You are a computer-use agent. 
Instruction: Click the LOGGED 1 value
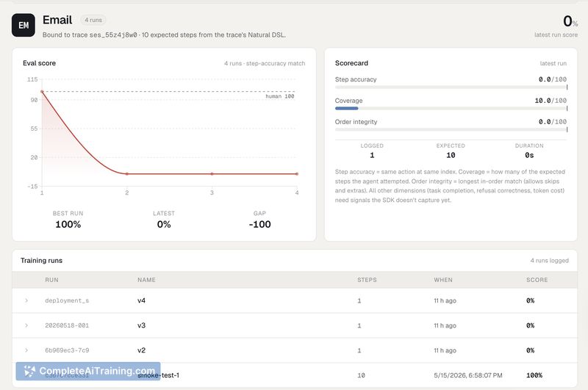pyautogui.click(x=372, y=155)
